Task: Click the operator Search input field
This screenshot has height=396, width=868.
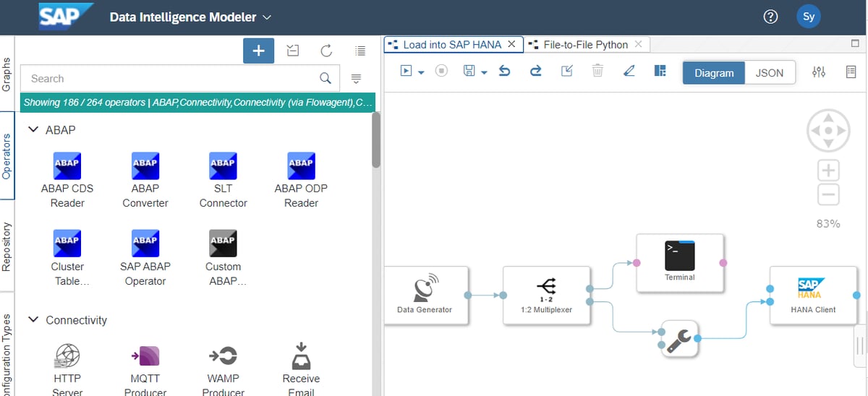Action: pos(170,79)
